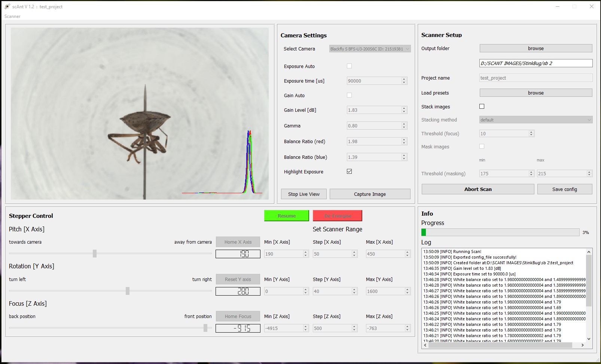Viewport: 601px width, 364px height.
Task: Enable Stack images
Action: click(482, 106)
